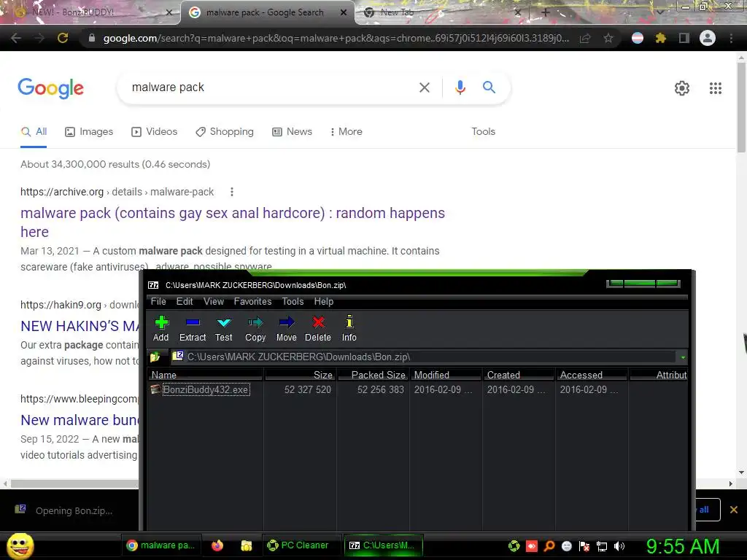Sort by the Created column header
The image size is (747, 560).
click(x=519, y=375)
